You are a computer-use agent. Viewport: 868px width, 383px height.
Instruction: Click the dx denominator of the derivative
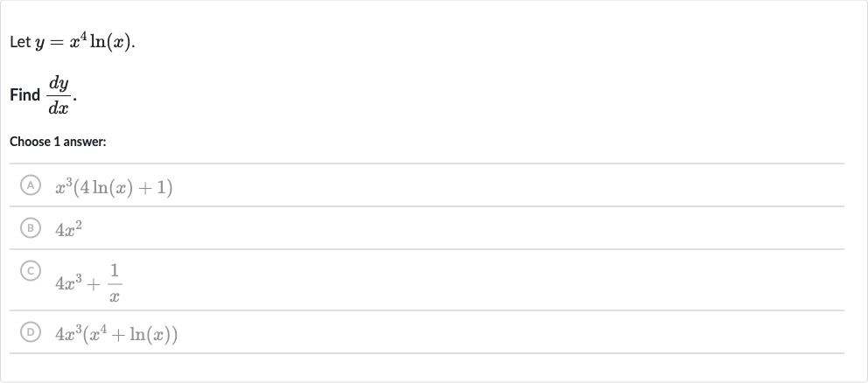coord(59,108)
